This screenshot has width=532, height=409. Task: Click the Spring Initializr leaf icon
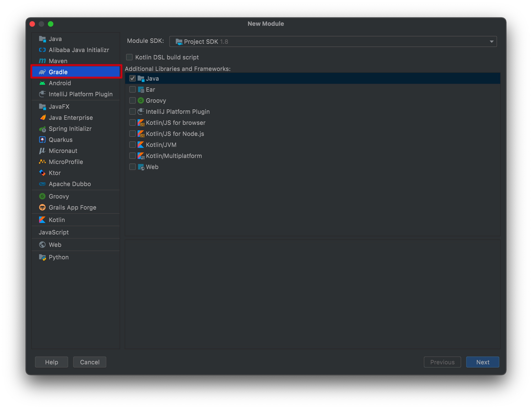(x=42, y=129)
